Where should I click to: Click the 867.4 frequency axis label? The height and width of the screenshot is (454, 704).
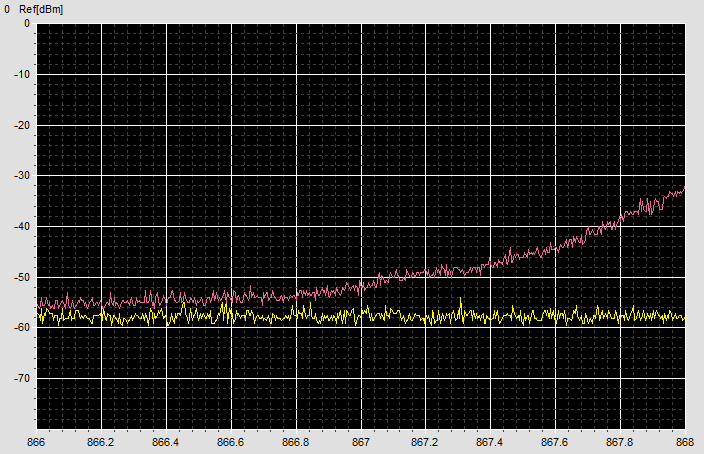click(x=490, y=442)
